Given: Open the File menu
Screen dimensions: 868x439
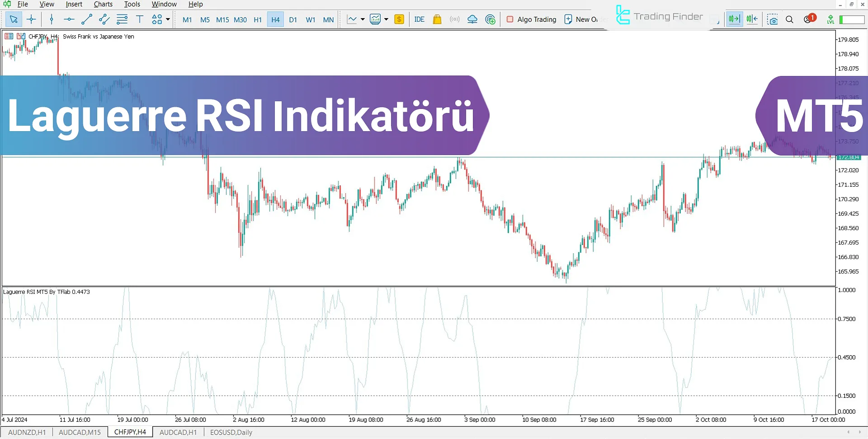Looking at the screenshot, I should click(x=23, y=4).
